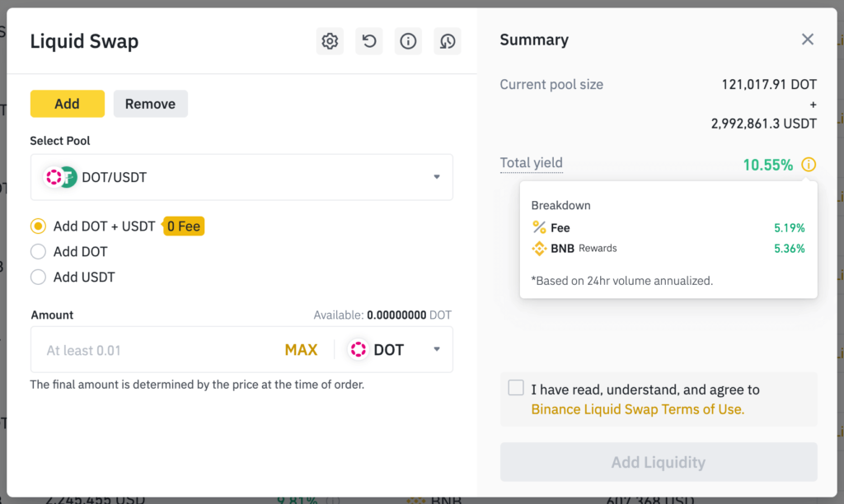Select the Add DOT + USDT option
The height and width of the screenshot is (504, 844).
tap(37, 226)
